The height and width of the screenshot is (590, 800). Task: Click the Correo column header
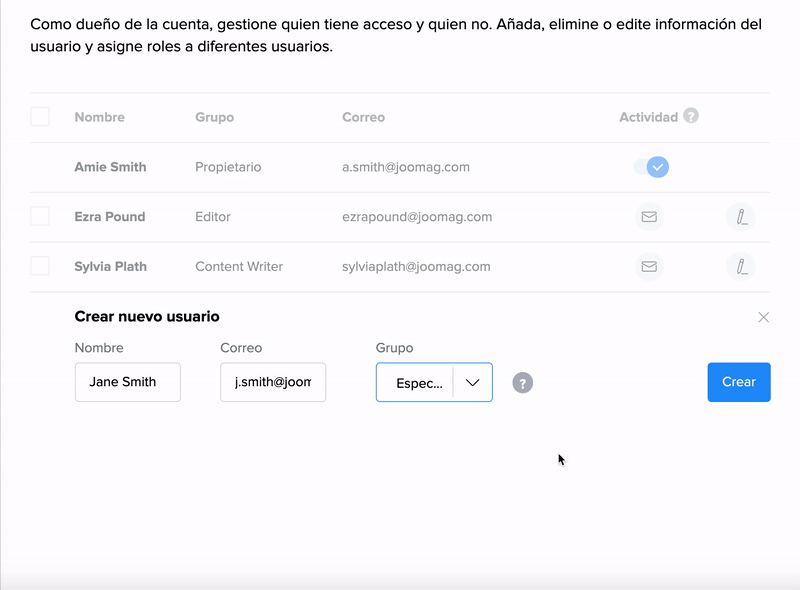[363, 117]
